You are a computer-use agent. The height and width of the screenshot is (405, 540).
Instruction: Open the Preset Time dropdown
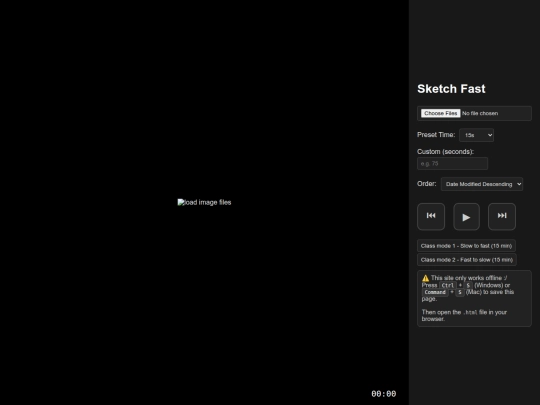(476, 135)
